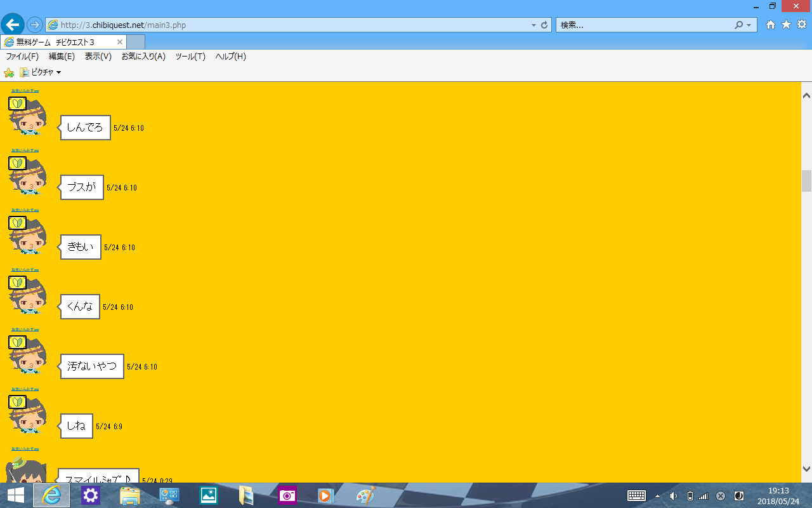The height and width of the screenshot is (508, 812).
Task: Open the Paint palette icon in taskbar
Action: click(365, 495)
